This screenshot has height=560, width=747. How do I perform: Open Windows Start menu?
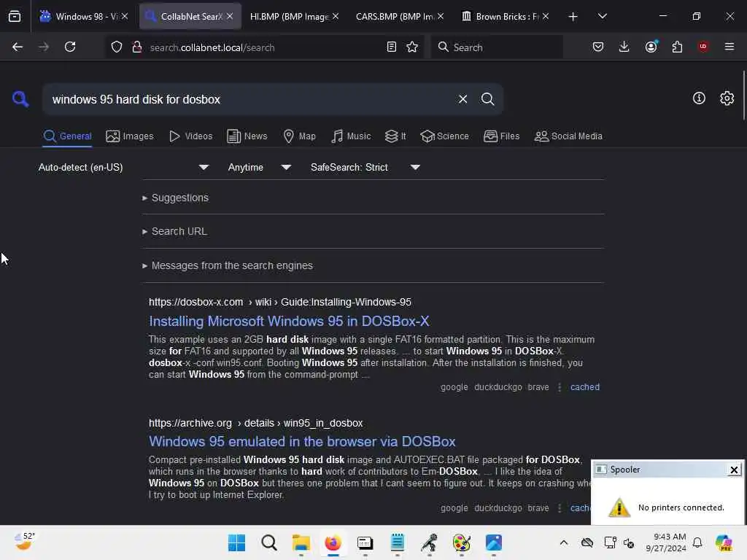tap(236, 542)
